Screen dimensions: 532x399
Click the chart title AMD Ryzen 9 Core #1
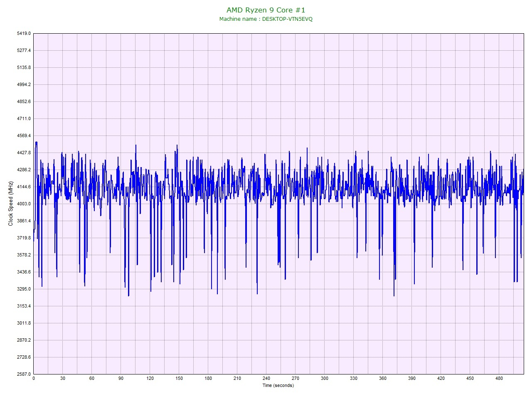pyautogui.click(x=266, y=10)
